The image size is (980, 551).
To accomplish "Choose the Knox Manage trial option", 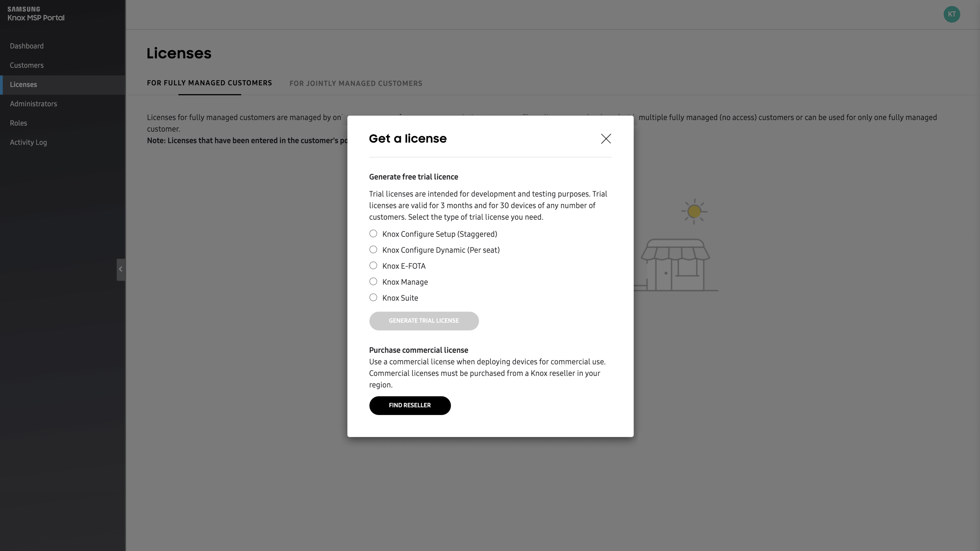I will tap(373, 282).
